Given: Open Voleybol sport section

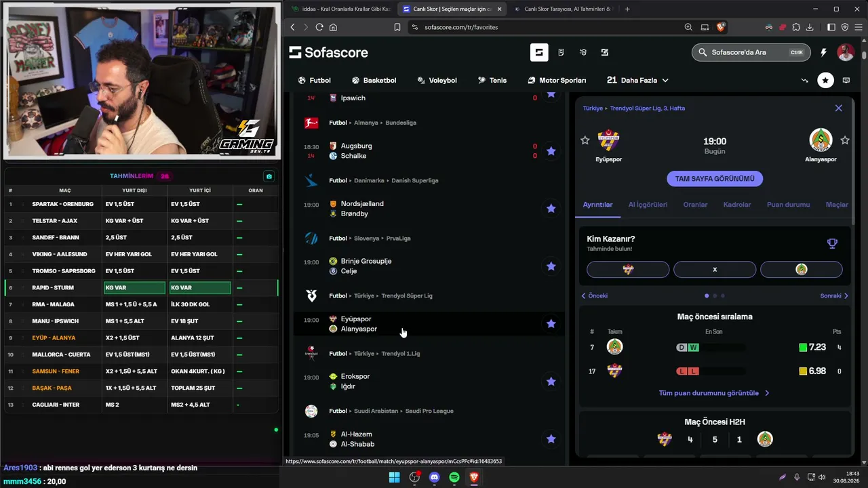Looking at the screenshot, I should (437, 80).
